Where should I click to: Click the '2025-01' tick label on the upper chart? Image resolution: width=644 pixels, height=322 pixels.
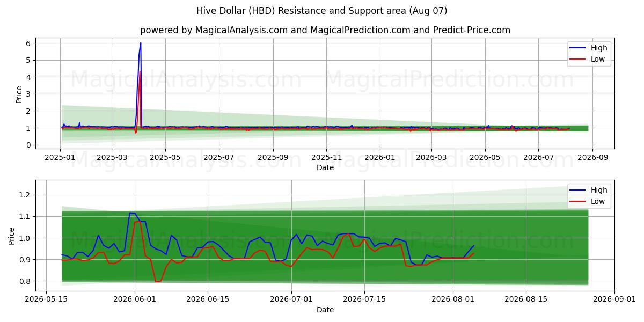(x=60, y=157)
